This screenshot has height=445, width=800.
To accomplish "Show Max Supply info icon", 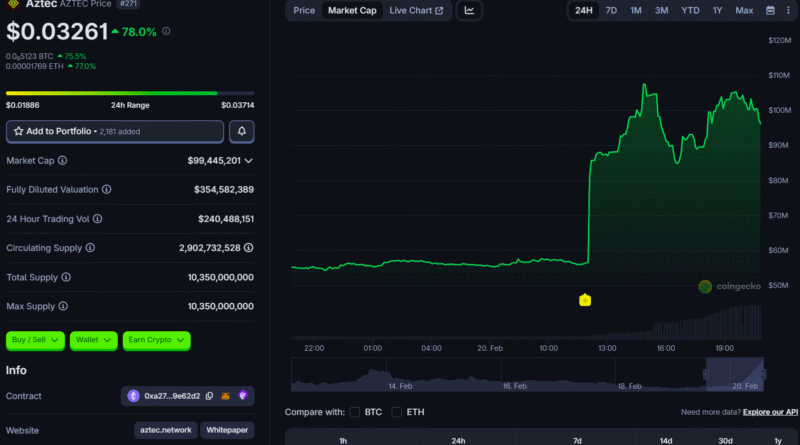I will tap(63, 306).
